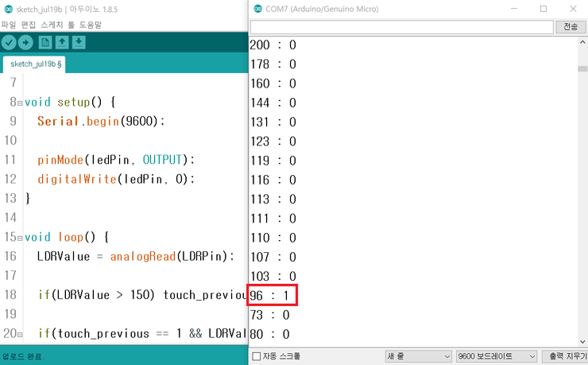This screenshot has height=365, width=588.
Task: Open the 파일 menu
Action: (9, 25)
